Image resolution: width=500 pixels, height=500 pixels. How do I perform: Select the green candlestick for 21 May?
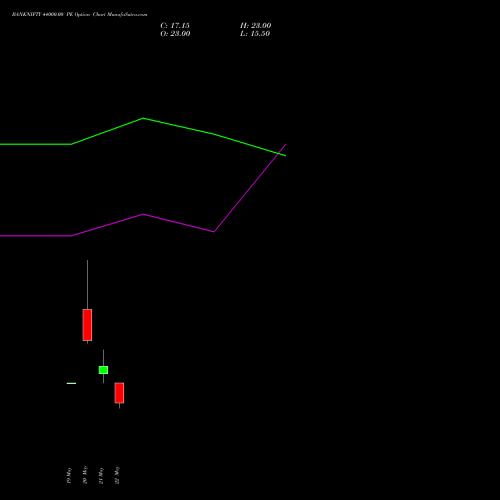click(103, 370)
